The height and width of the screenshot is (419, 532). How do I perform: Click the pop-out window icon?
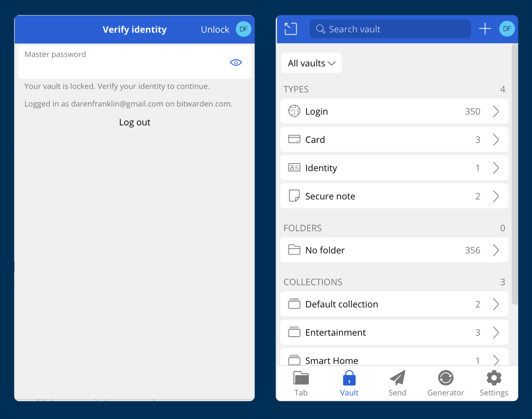tap(290, 29)
